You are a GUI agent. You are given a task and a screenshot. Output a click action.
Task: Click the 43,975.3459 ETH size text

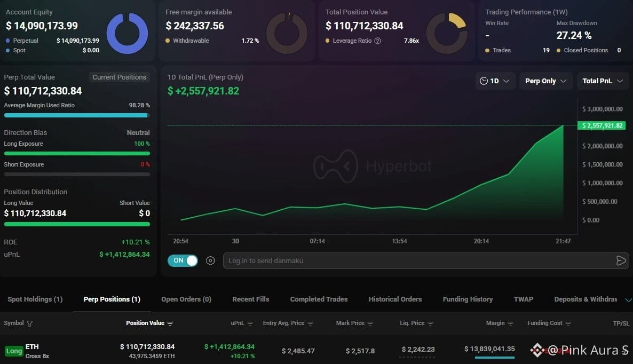click(x=152, y=356)
